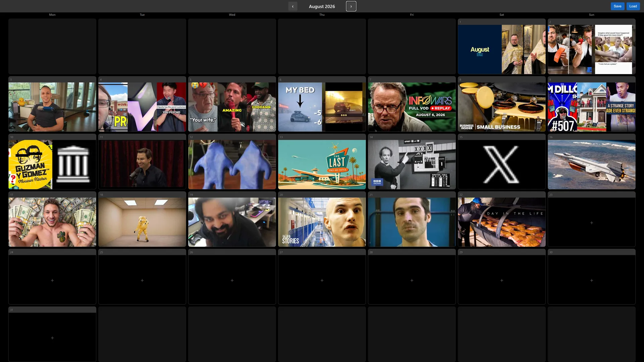Click the Mon column header
644x362 pixels.
point(52,15)
